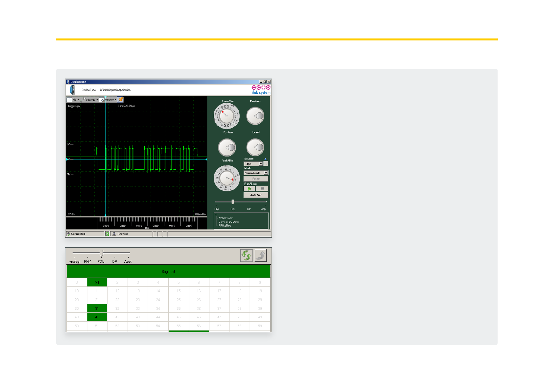Click the 0x4D decoded byte label
The image size is (554, 392).
tap(122, 226)
